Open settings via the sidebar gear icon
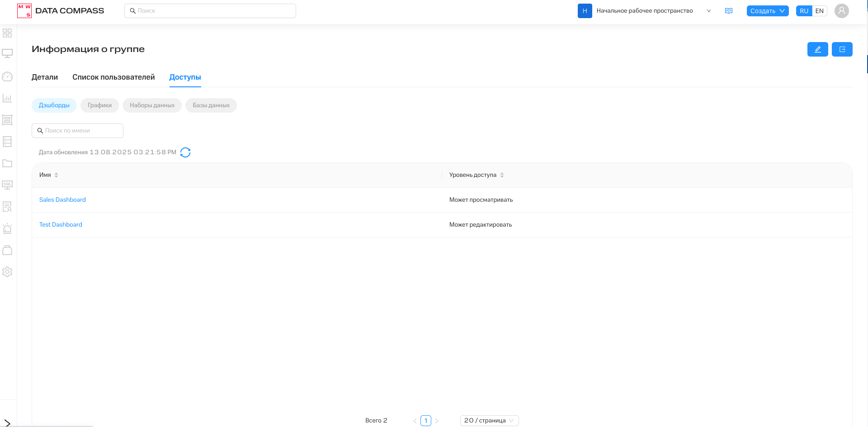 point(7,272)
